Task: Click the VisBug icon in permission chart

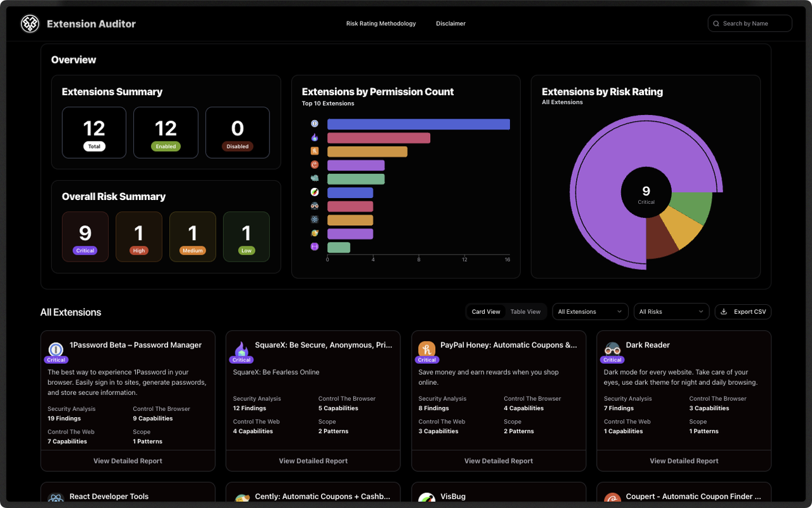Action: point(314,192)
